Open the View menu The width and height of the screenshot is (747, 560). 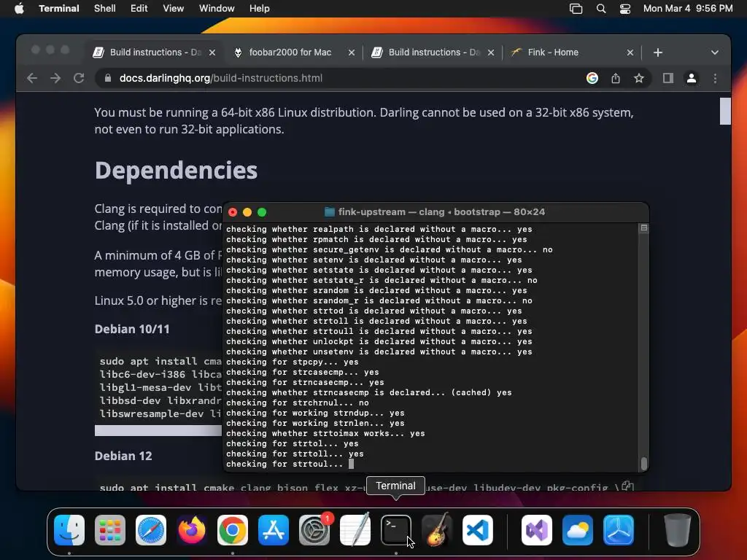click(x=174, y=9)
